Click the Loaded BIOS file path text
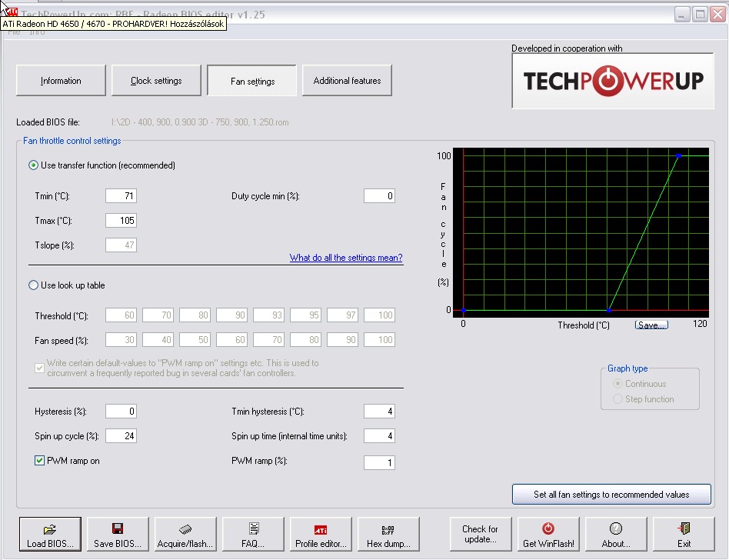 (x=200, y=122)
